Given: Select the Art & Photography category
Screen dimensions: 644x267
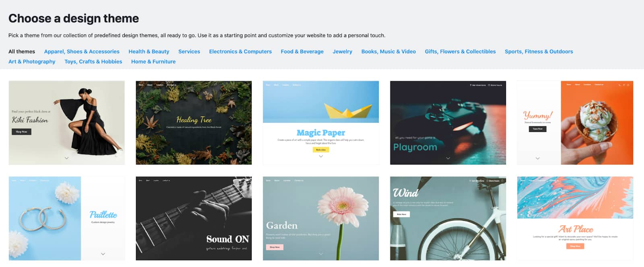Looking at the screenshot, I should 32,62.
